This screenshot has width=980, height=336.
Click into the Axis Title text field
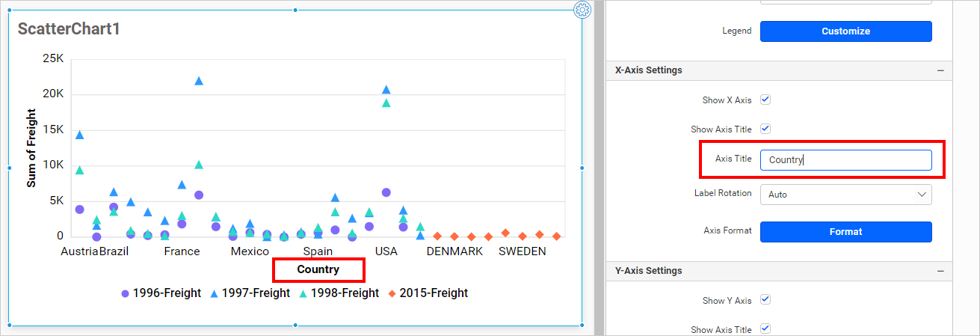tap(845, 160)
